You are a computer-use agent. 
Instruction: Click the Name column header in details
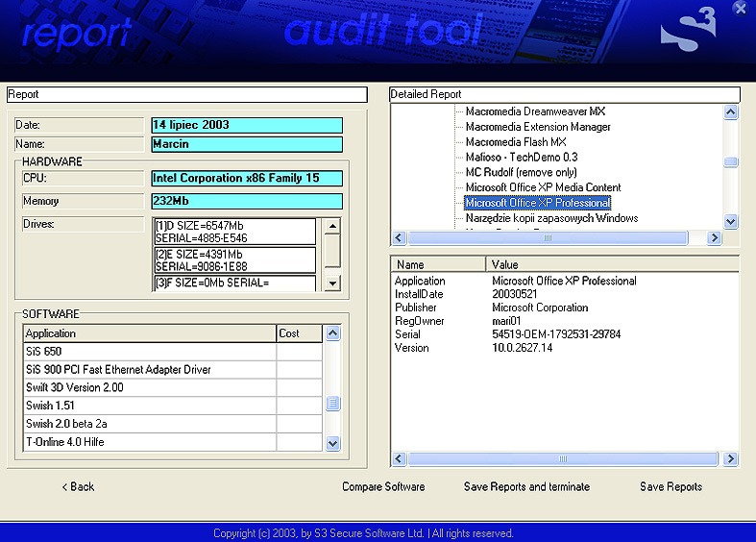coord(438,264)
